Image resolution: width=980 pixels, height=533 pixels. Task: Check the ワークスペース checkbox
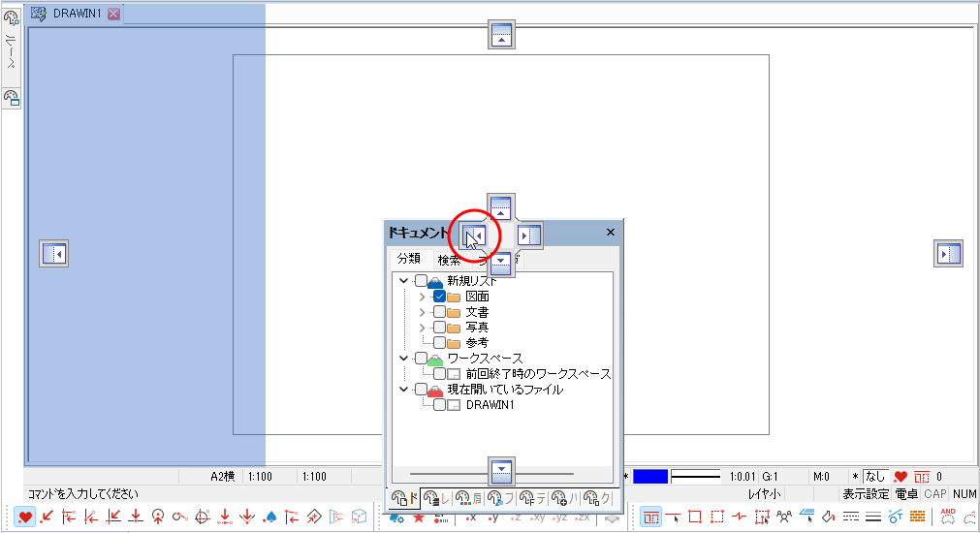click(x=421, y=359)
